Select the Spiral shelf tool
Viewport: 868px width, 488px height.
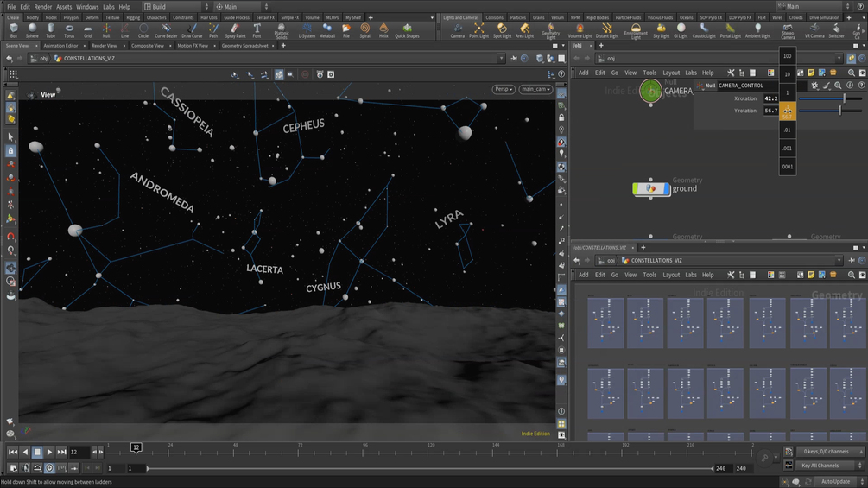pyautogui.click(x=364, y=30)
